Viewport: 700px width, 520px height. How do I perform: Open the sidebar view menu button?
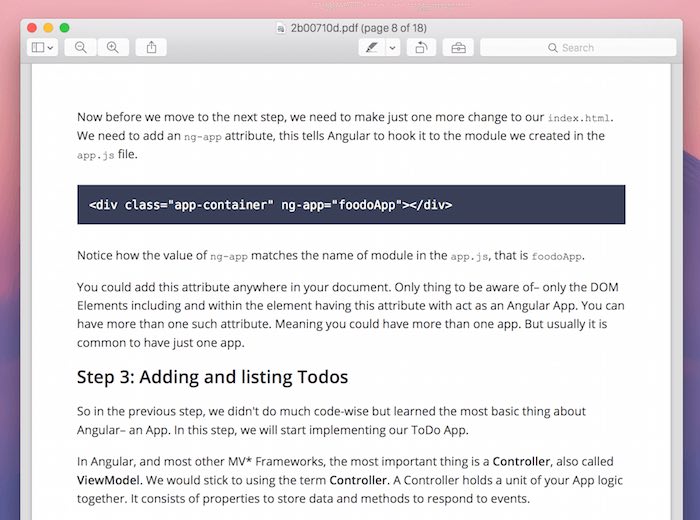[42, 47]
